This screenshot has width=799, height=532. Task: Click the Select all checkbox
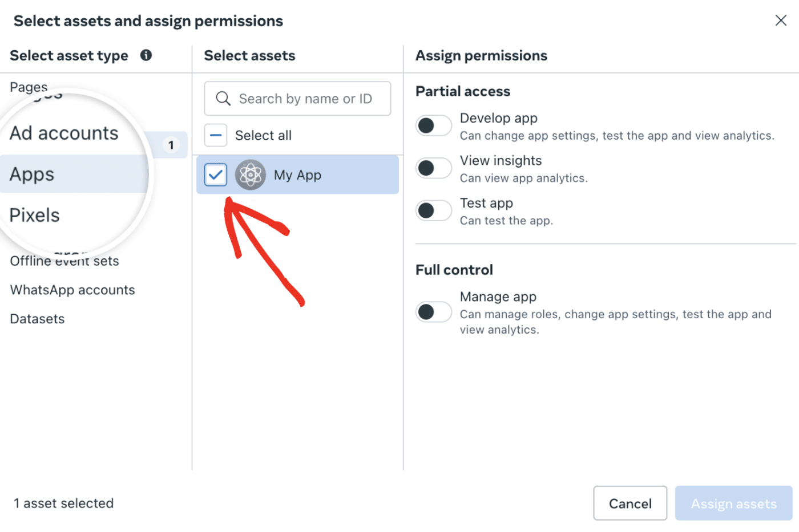pyautogui.click(x=215, y=135)
